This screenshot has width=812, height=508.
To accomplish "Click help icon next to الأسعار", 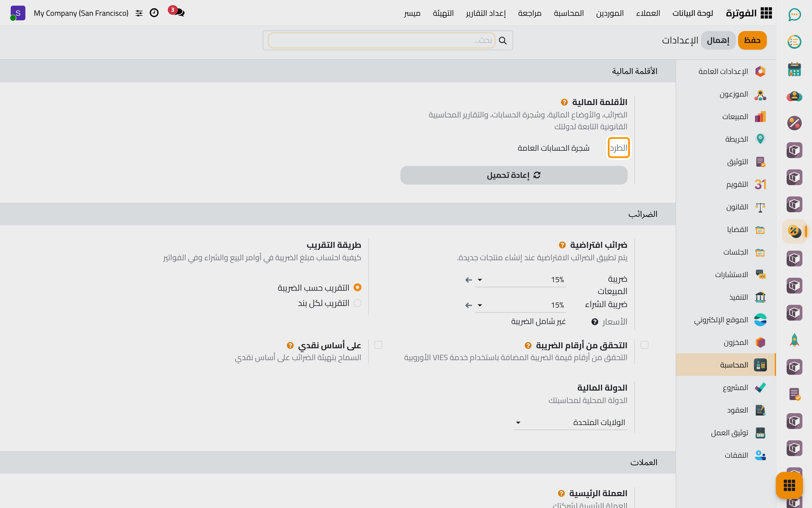I will [x=595, y=322].
